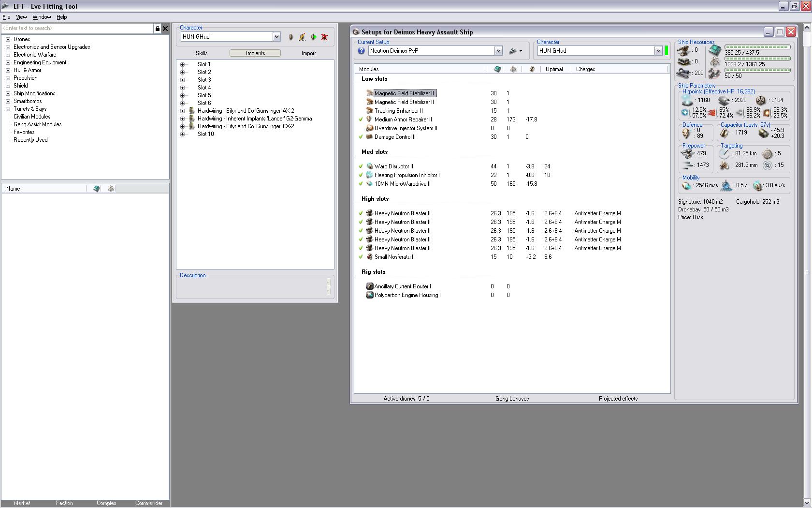Image resolution: width=812 pixels, height=508 pixels.
Task: Click the Small Nosferatu II module icon
Action: click(x=370, y=257)
